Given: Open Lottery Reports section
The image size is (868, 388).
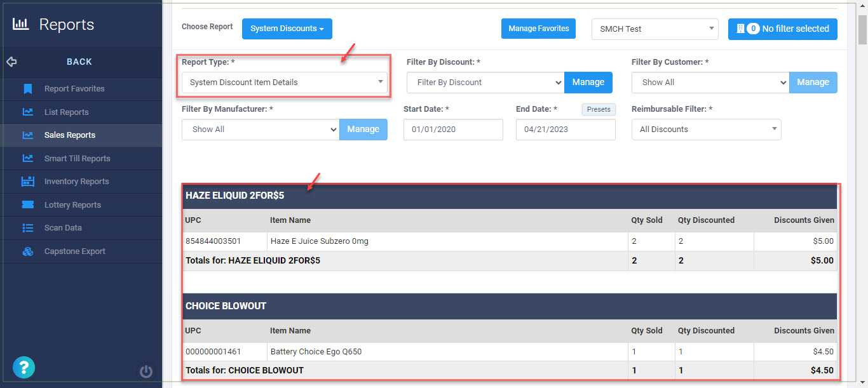Looking at the screenshot, I should (81, 205).
